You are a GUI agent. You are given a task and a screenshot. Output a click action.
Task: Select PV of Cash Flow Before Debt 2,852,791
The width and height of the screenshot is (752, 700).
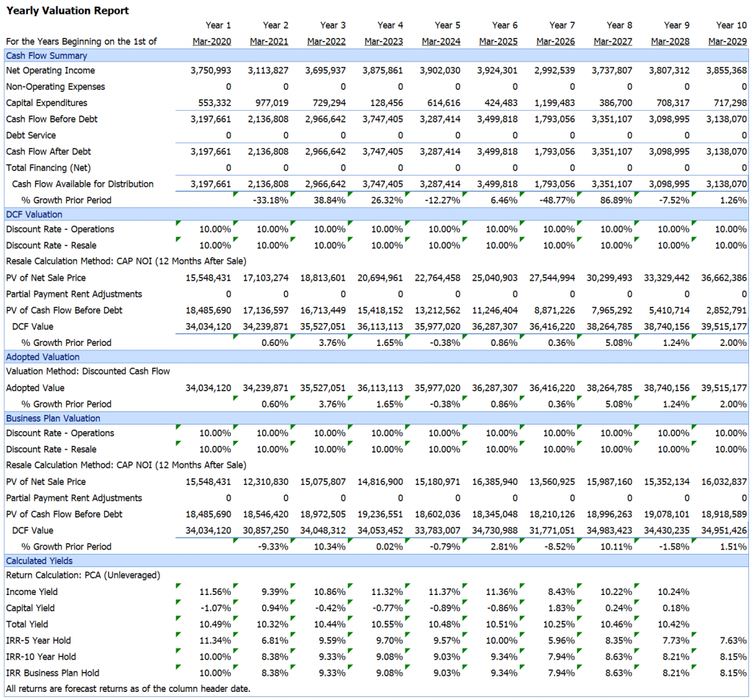coord(726,311)
